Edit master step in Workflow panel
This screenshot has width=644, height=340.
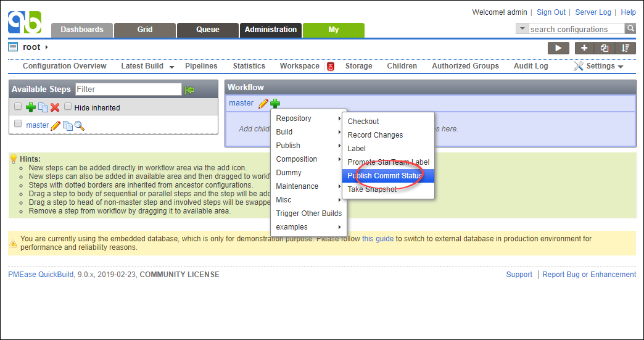(263, 104)
